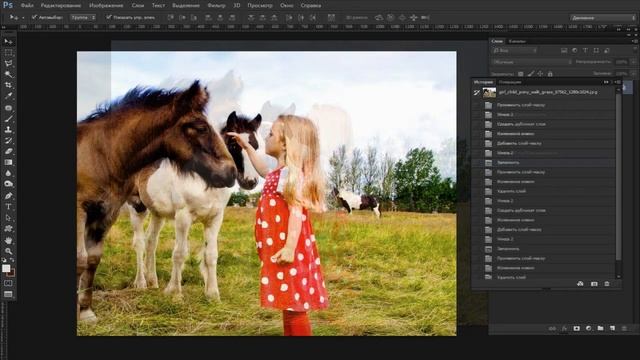Select the Quick Selection tool
Screen dimensions: 640x360
(8, 74)
